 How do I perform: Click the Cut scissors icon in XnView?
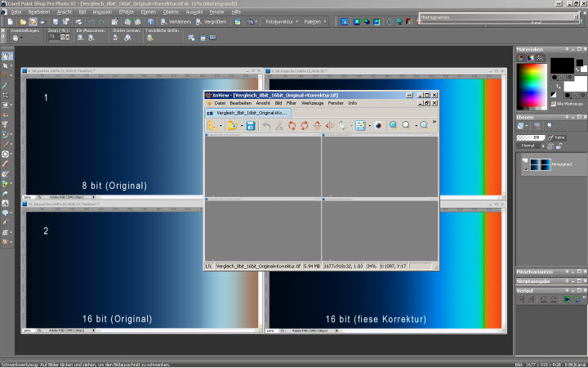tap(278, 125)
